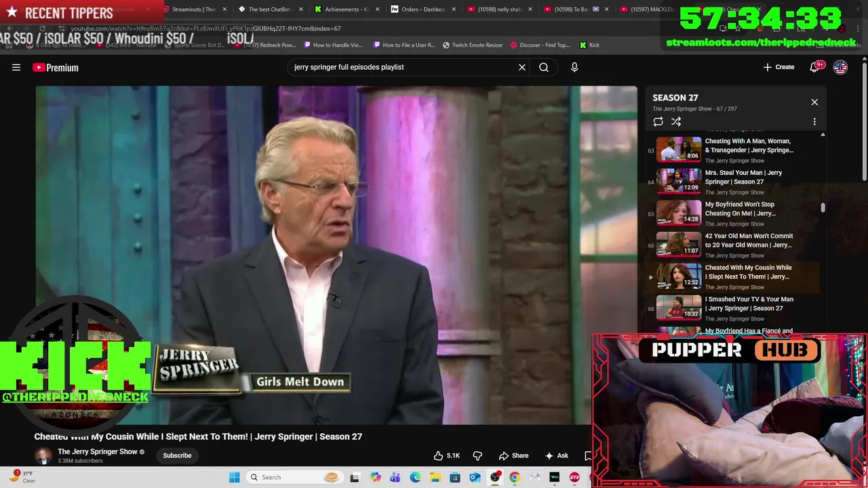Open Outlook from taskbar

[475, 477]
